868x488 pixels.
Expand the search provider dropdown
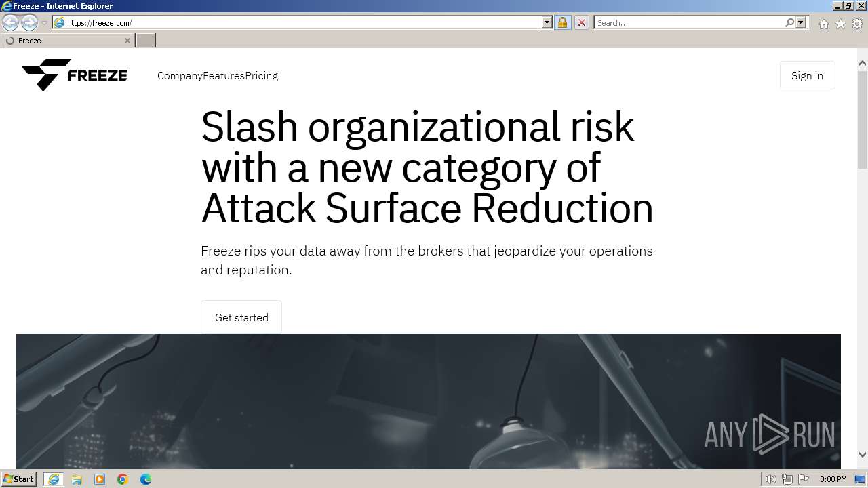801,22
